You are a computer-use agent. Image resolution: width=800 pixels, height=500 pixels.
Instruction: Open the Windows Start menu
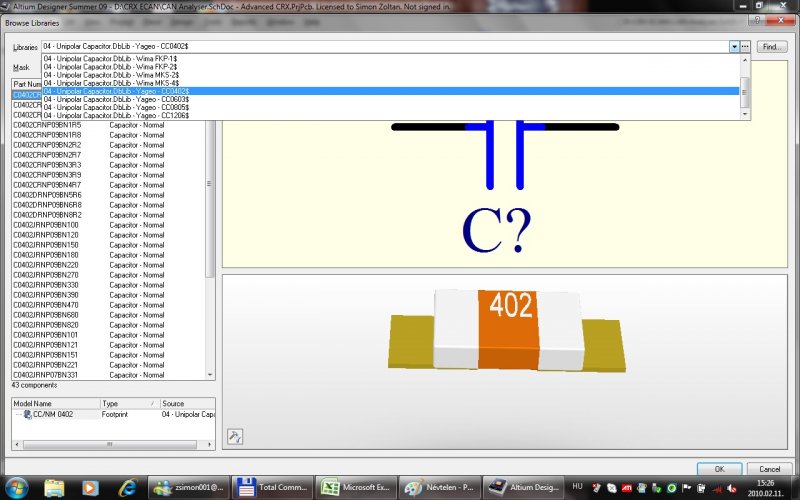[x=17, y=487]
